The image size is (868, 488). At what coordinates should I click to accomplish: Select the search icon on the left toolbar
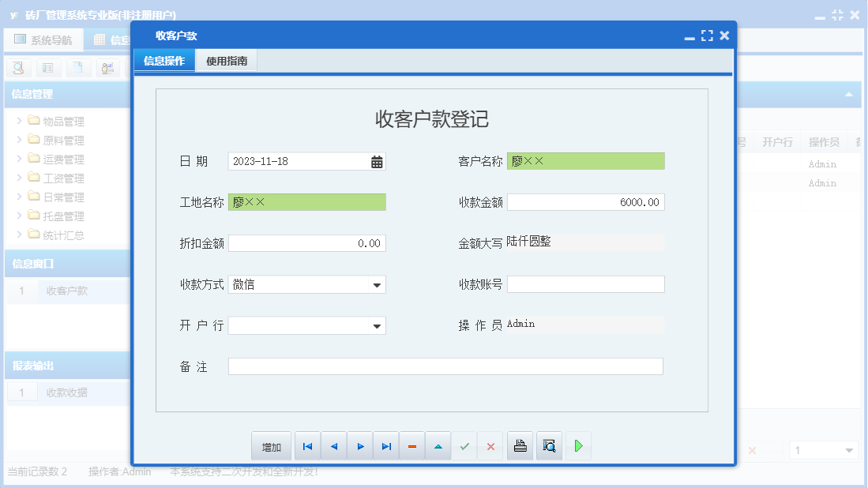pos(17,68)
